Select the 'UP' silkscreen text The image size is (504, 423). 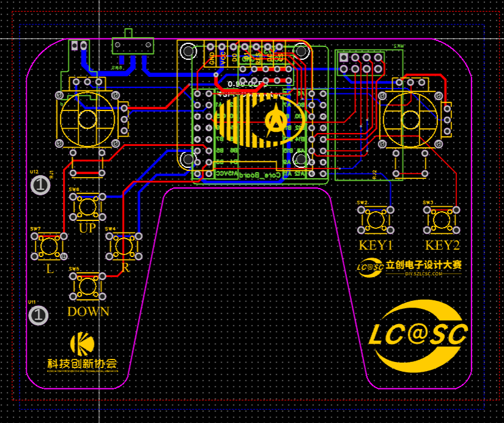(87, 228)
